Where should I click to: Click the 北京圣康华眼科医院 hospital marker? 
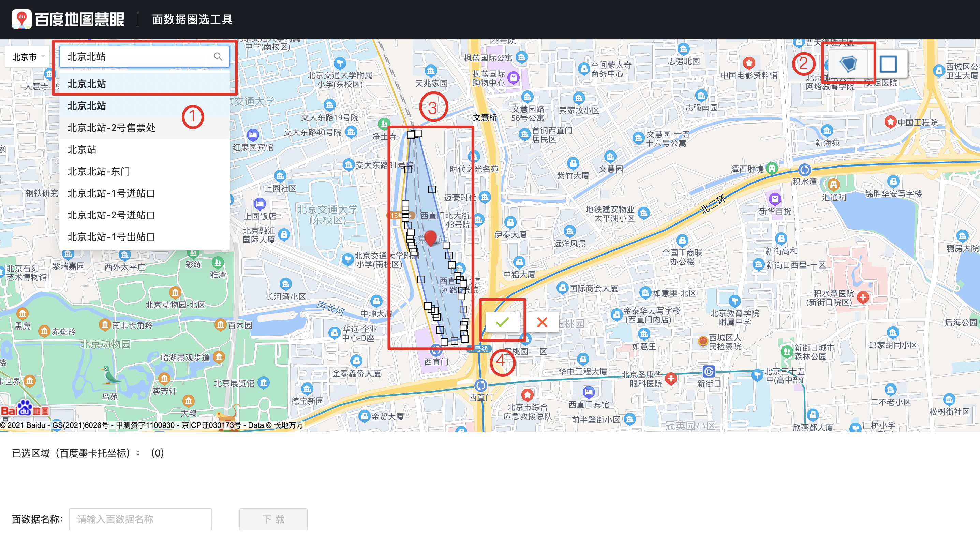coord(671,378)
